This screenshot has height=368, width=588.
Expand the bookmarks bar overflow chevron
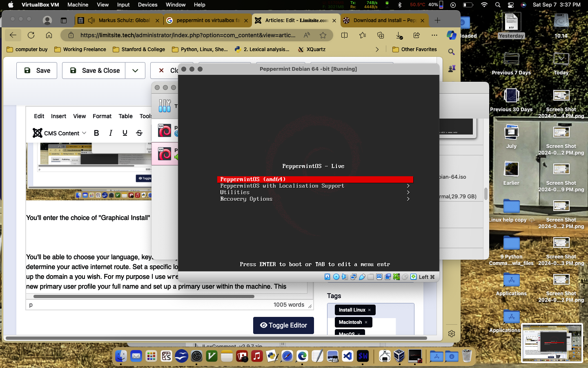[x=377, y=49]
